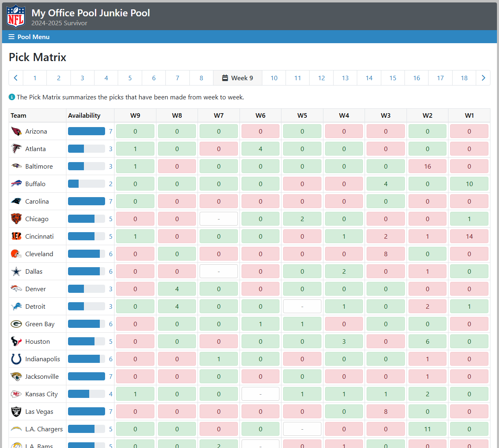Click the Atlanta Falcons team logo

point(16,149)
